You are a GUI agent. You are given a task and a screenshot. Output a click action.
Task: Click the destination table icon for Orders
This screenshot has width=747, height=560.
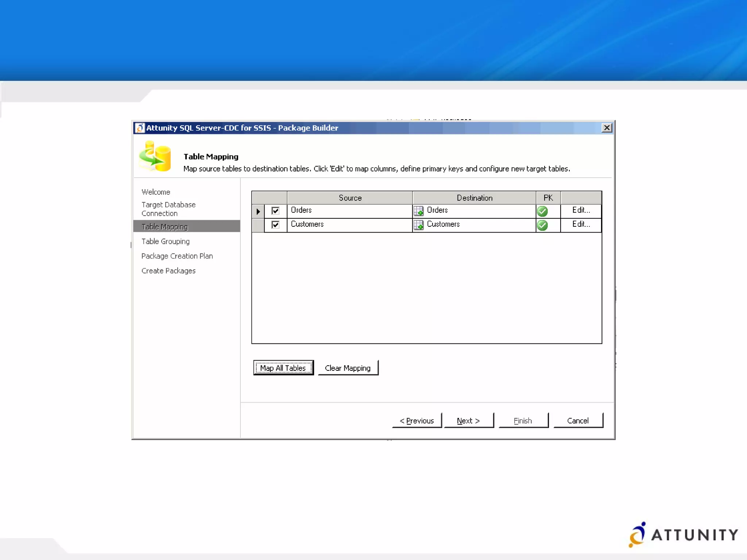point(418,211)
